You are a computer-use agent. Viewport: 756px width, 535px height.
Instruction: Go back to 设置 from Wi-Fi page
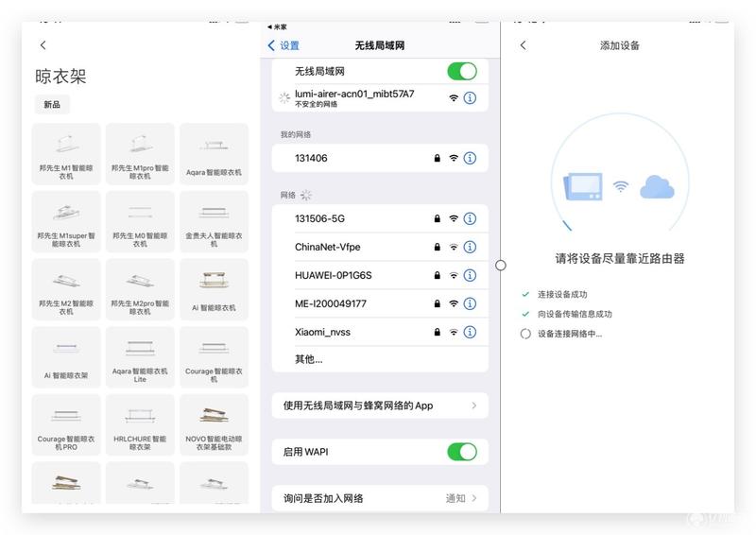[x=283, y=45]
